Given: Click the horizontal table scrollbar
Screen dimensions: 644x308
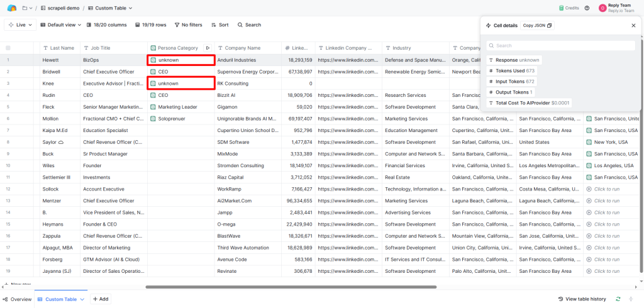Looking at the screenshot, I should tap(291, 287).
